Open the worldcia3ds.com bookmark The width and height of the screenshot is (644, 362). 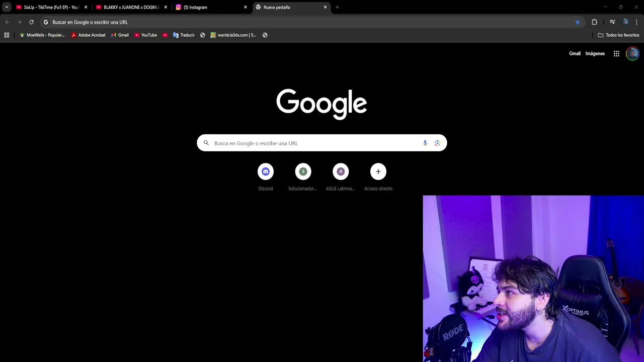click(x=233, y=35)
